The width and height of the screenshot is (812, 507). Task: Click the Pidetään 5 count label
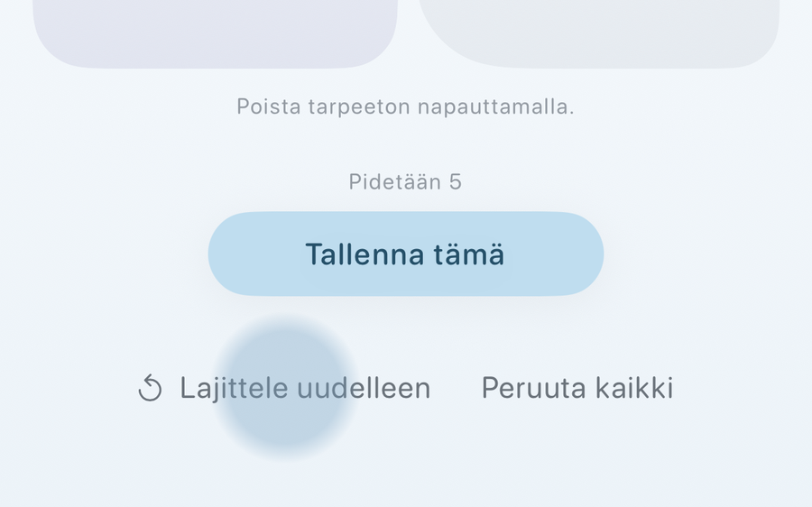405,181
